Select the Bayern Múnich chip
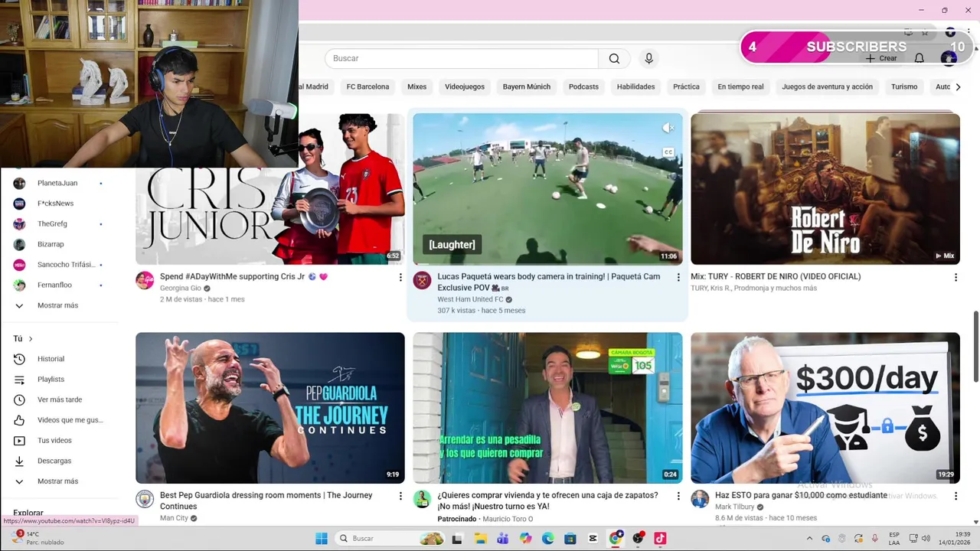The image size is (980, 551). pyautogui.click(x=527, y=87)
